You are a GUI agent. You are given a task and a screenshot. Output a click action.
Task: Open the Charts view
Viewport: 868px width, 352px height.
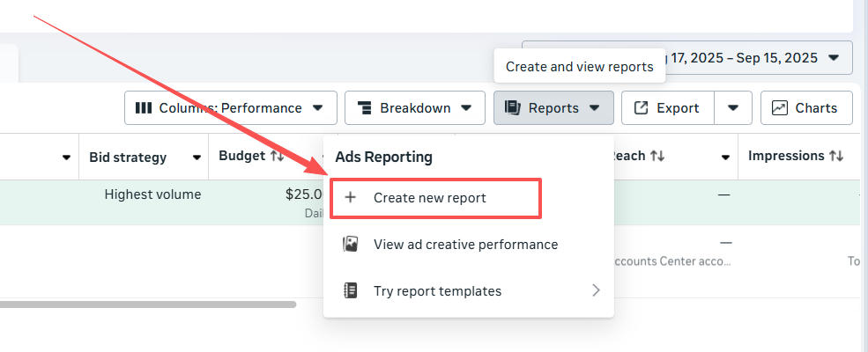pos(805,108)
